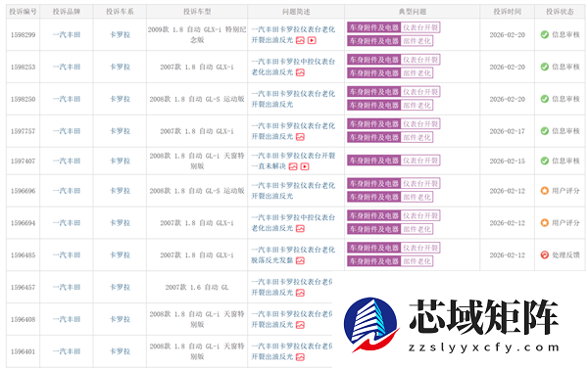Select complaint number 1596457

(x=23, y=288)
